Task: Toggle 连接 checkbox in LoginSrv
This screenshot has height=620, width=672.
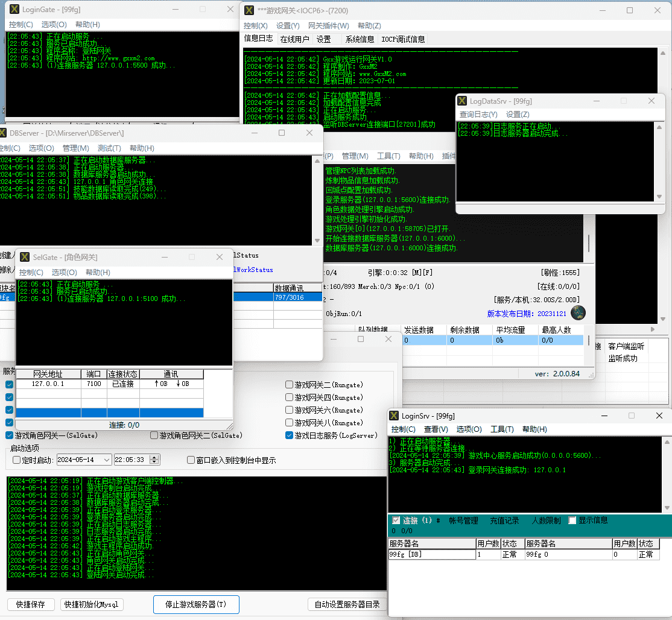Action: tap(396, 520)
